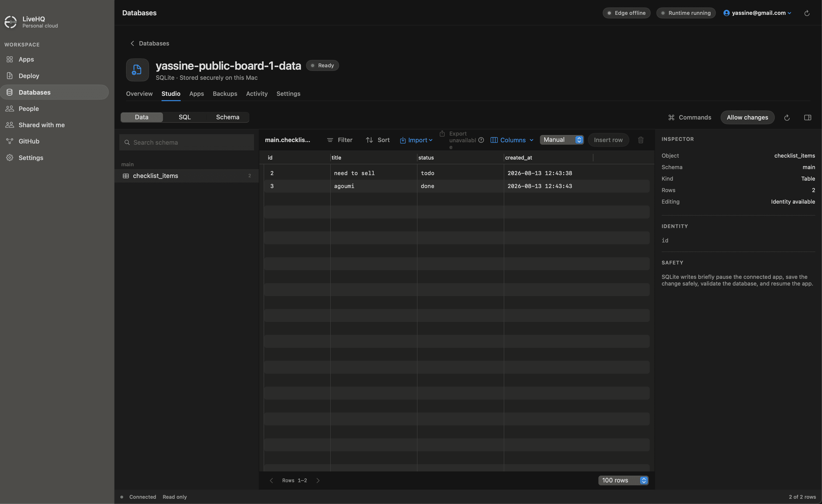Image resolution: width=822 pixels, height=504 pixels.
Task: Click the refresh icon in top bar
Action: click(x=807, y=13)
